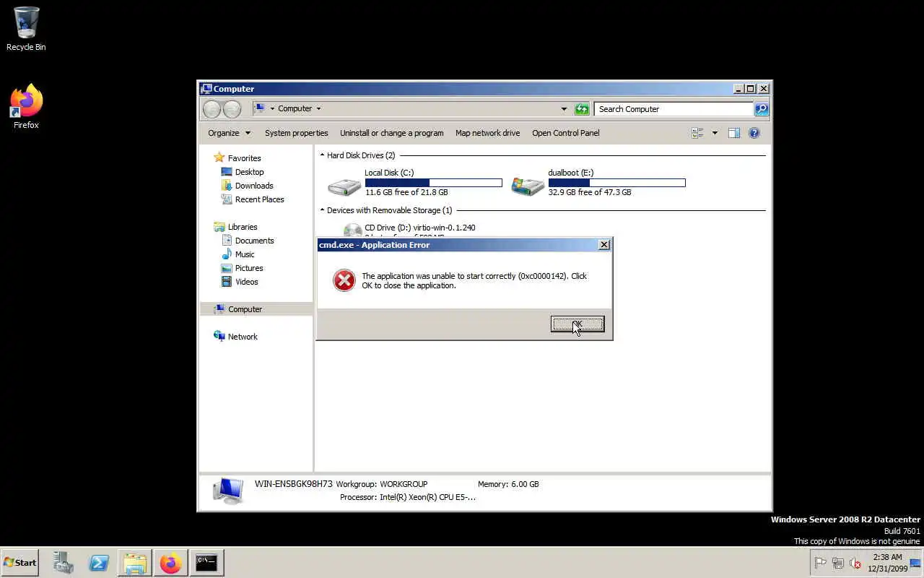Click the Local Disk (C:) usage bar
Viewport: 924px width, 578px height.
point(433,183)
